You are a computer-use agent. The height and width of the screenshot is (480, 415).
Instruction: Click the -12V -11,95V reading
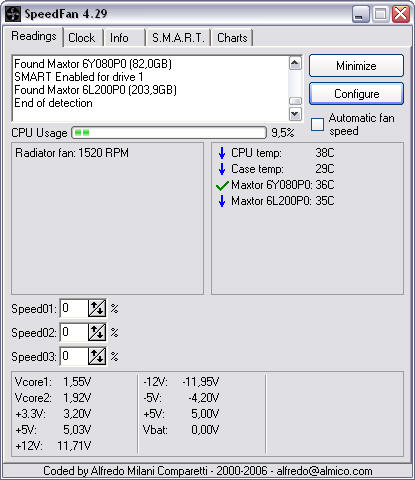181,382
